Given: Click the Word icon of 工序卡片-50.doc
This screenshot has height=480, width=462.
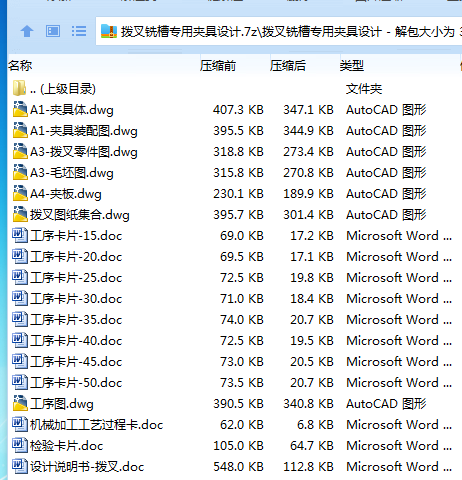Looking at the screenshot, I should pyautogui.click(x=20, y=382).
